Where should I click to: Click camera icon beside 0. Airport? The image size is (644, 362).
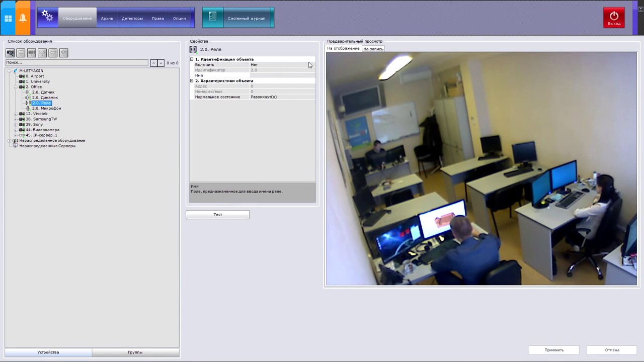click(x=22, y=76)
